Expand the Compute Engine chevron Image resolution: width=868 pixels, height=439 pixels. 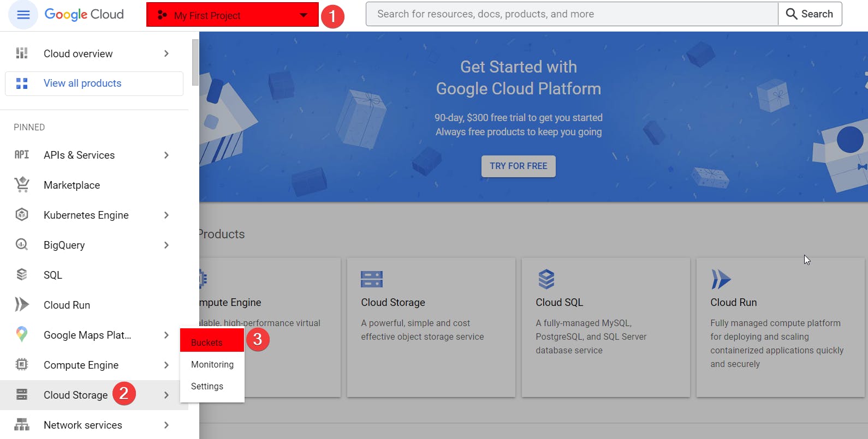(x=167, y=365)
